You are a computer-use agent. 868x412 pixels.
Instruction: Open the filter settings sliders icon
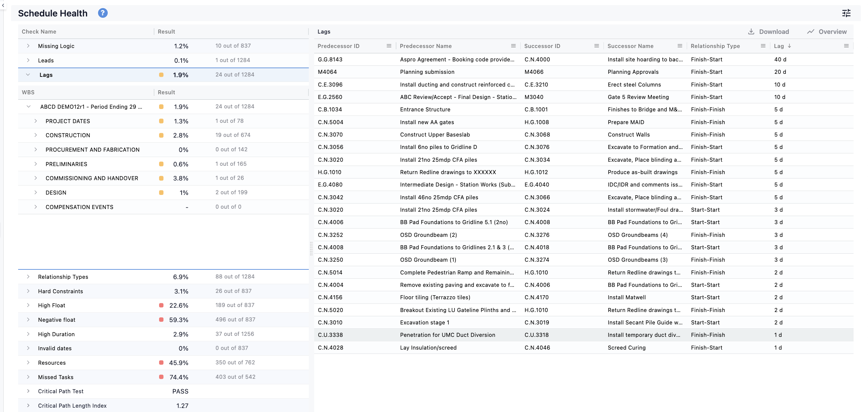pos(846,13)
